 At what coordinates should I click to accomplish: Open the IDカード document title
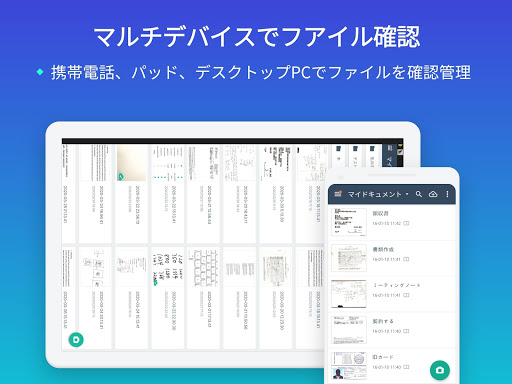click(383, 357)
